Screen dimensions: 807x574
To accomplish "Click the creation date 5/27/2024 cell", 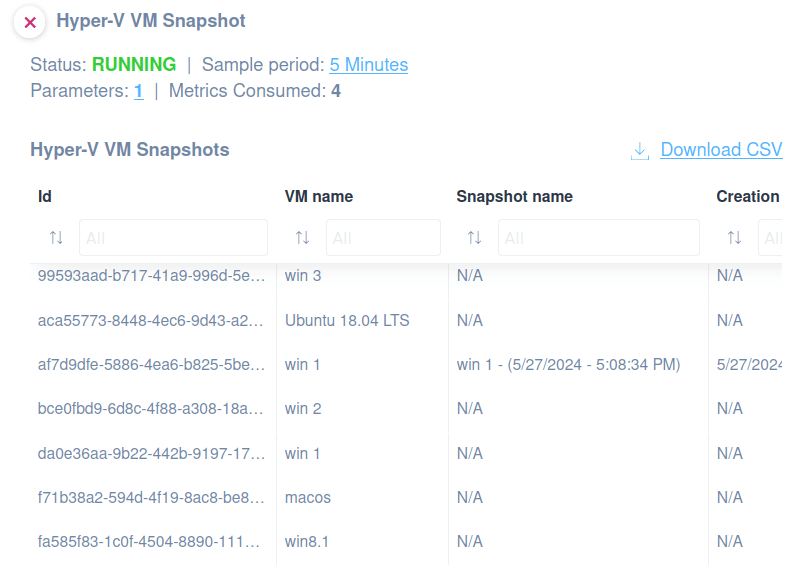I will (749, 365).
